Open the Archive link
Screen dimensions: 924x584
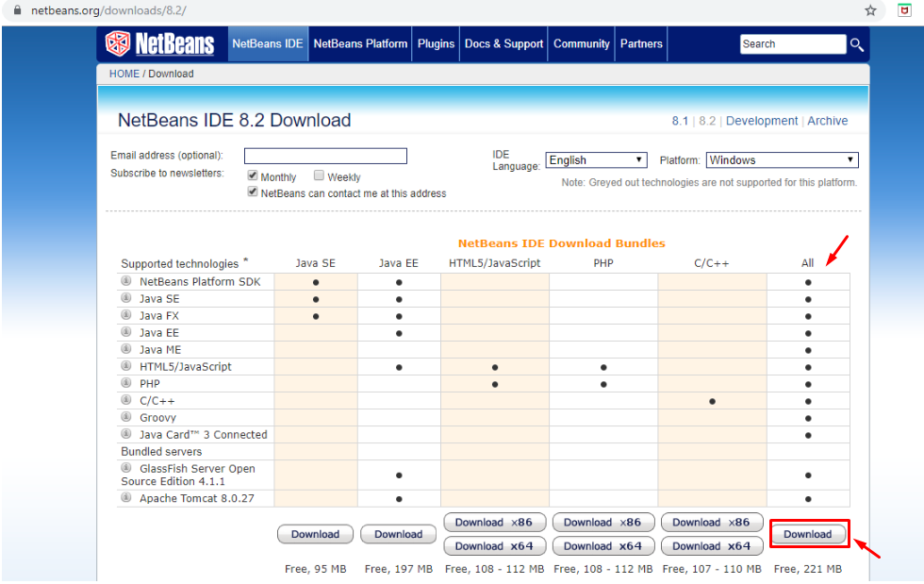[827, 120]
